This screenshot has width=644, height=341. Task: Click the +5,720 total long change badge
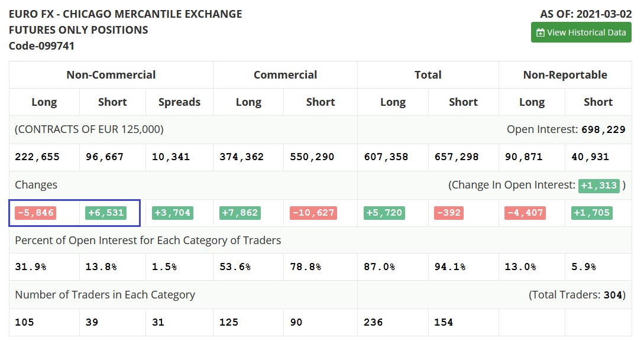coord(384,213)
